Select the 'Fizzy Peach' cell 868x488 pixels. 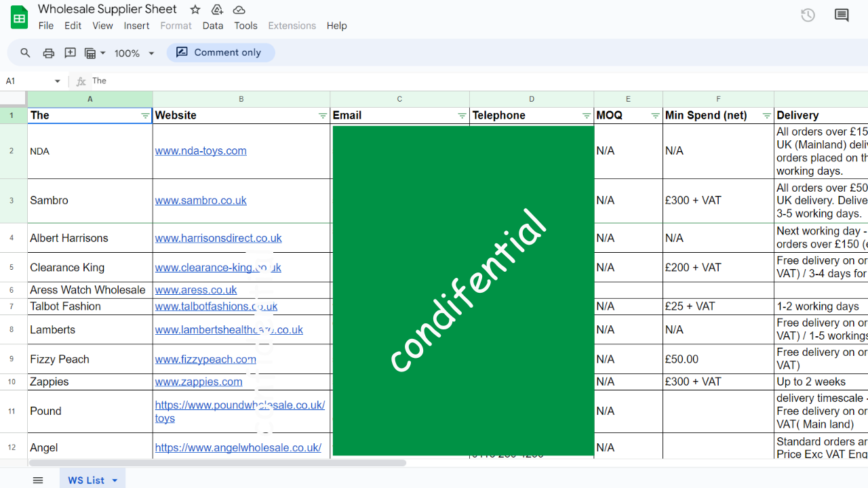[x=90, y=359]
